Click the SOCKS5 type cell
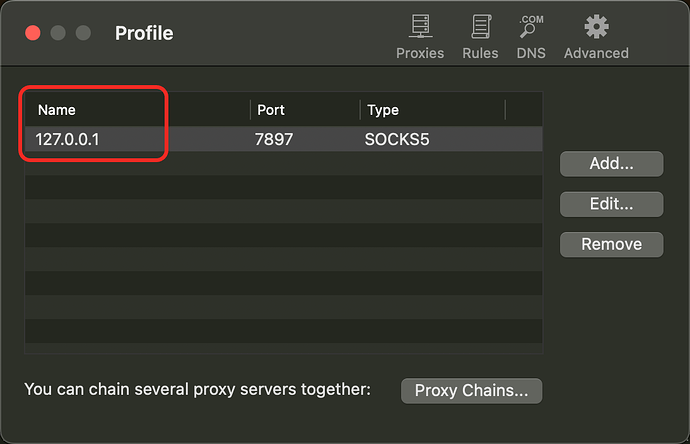 click(x=396, y=139)
